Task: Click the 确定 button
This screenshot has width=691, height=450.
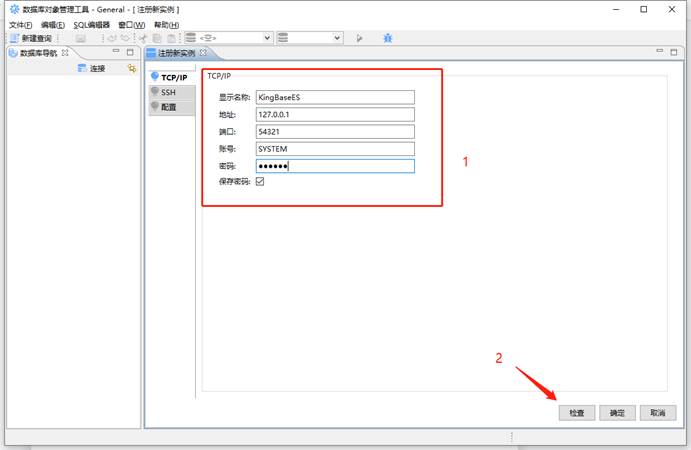Action: pyautogui.click(x=617, y=413)
